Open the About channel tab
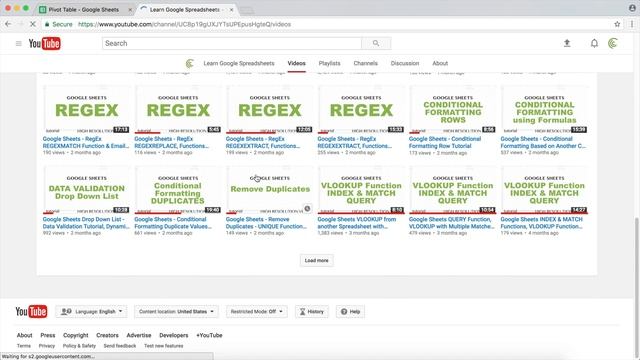The width and height of the screenshot is (640, 360). coord(440,63)
